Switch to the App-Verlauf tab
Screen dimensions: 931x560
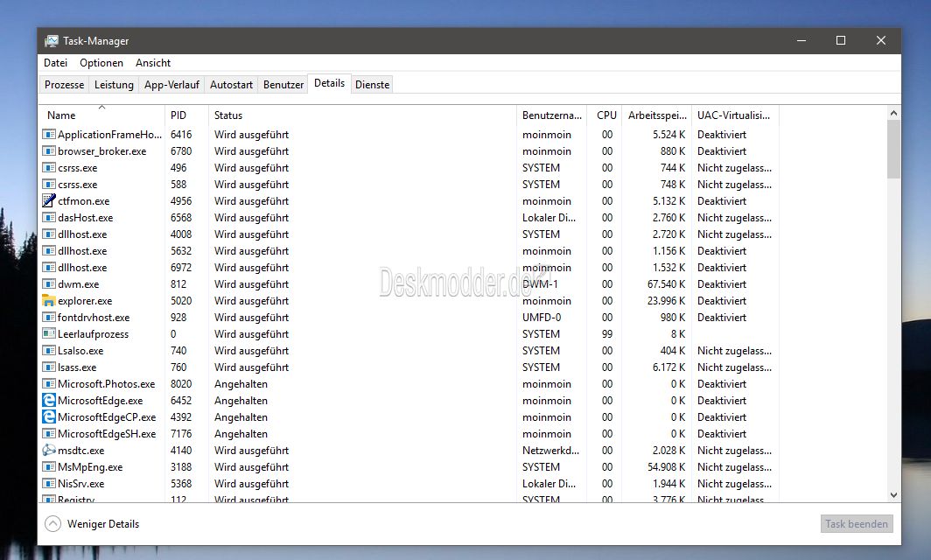(171, 85)
